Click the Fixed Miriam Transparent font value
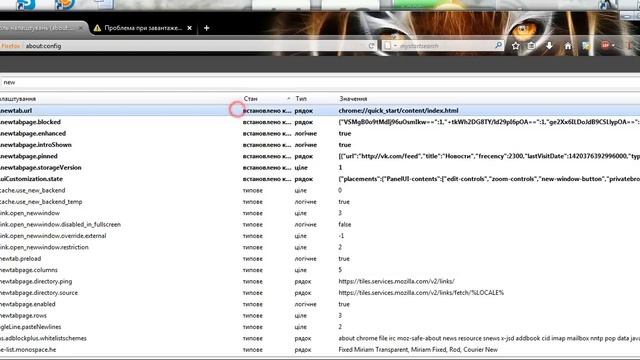 point(418,350)
